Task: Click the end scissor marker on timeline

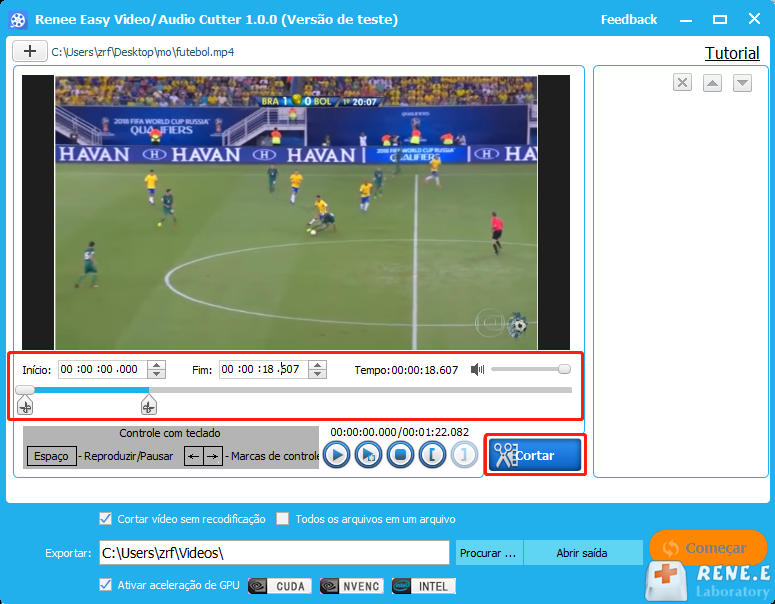Action: (148, 406)
